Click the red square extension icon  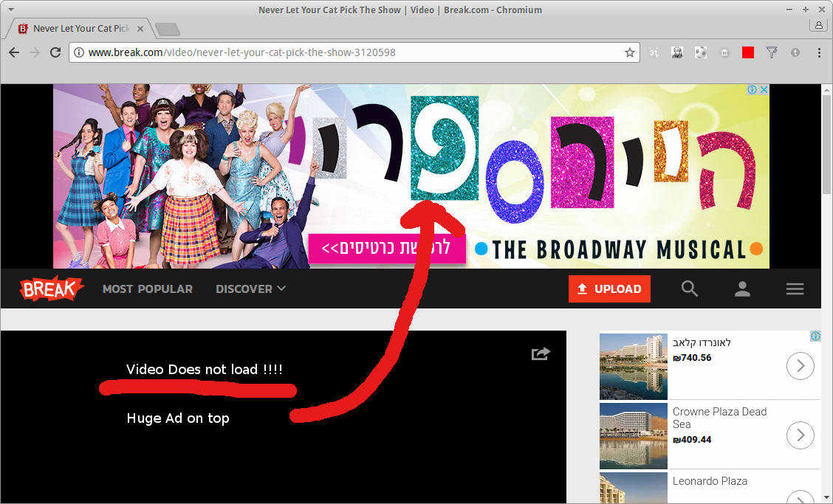coord(748,52)
